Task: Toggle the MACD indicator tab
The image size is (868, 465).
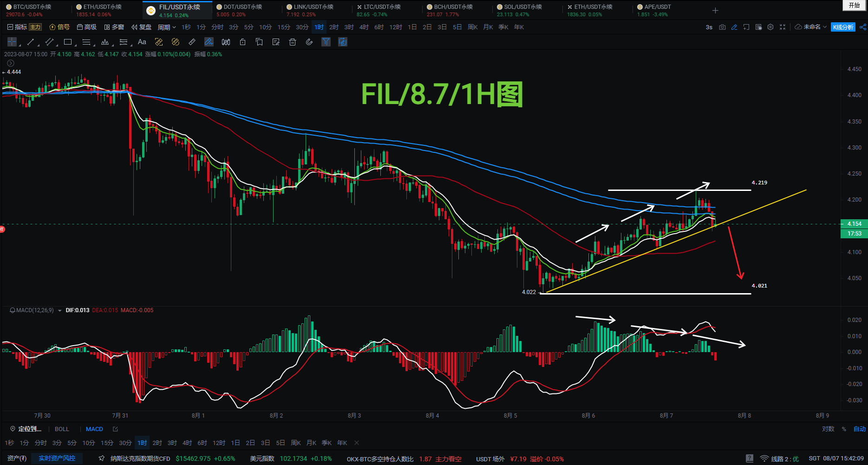Action: click(94, 429)
